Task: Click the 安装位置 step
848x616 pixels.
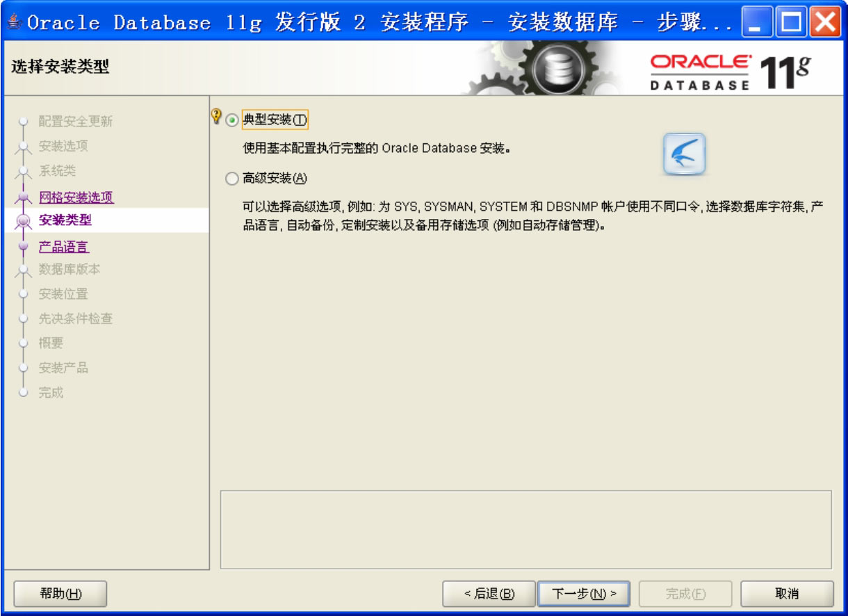Action: click(63, 294)
